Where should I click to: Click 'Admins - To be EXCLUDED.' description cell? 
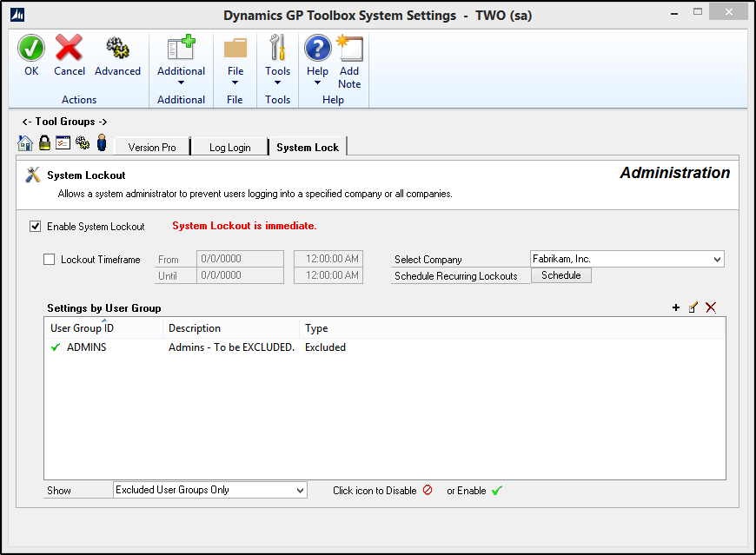point(231,347)
